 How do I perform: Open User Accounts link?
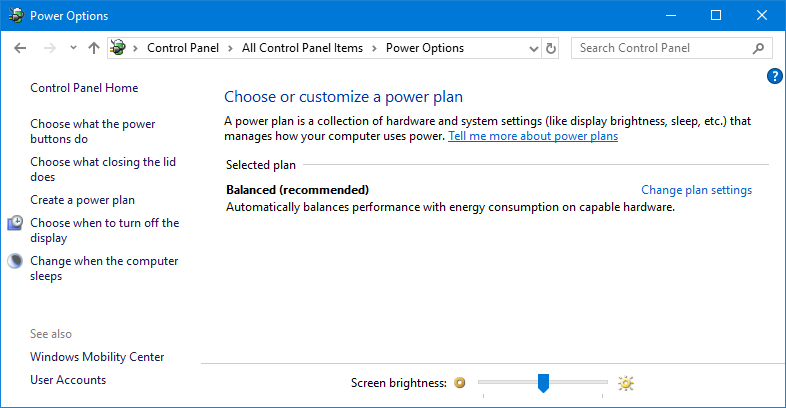coord(68,380)
